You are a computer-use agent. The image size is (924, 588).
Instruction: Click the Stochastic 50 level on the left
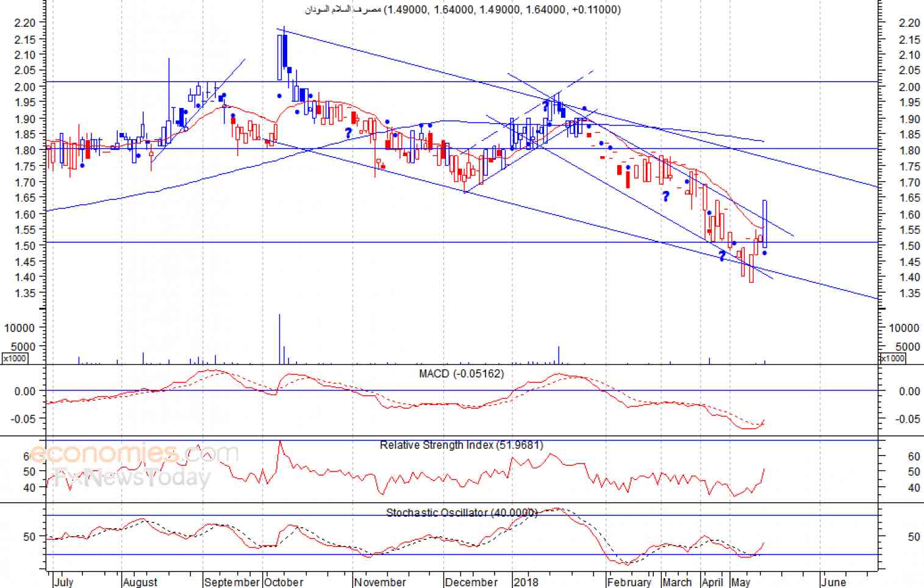pos(29,537)
